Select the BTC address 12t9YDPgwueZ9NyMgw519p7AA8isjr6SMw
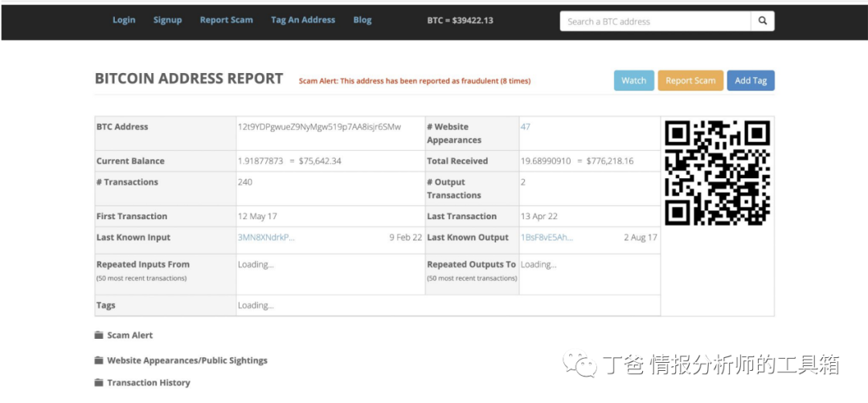Screen dimensions: 868x403 point(319,127)
